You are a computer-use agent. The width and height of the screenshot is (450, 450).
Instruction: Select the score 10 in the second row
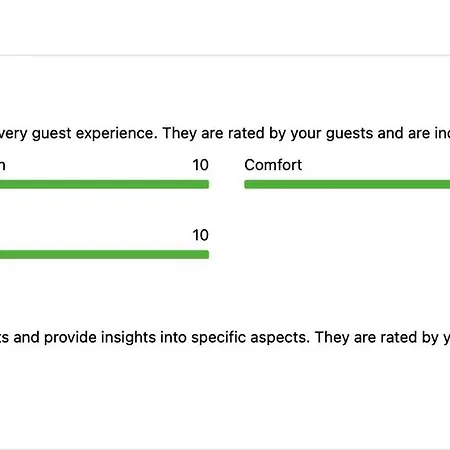pyautogui.click(x=200, y=235)
